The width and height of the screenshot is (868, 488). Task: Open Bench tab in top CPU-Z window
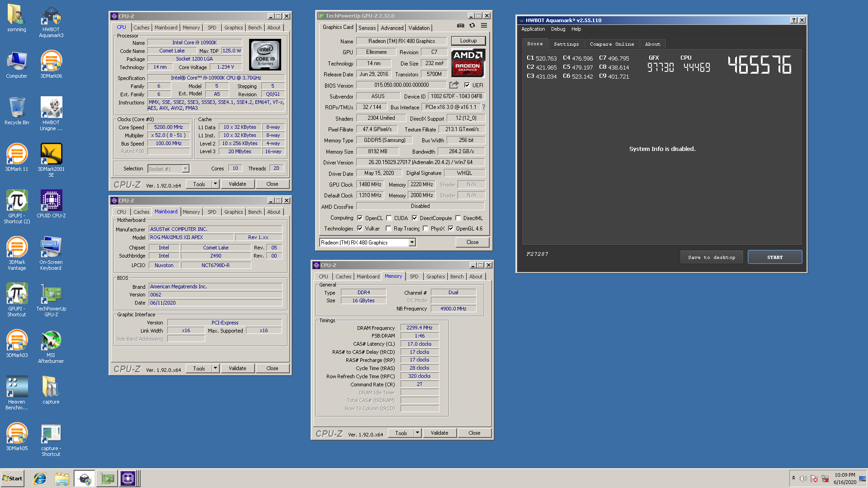tap(255, 28)
